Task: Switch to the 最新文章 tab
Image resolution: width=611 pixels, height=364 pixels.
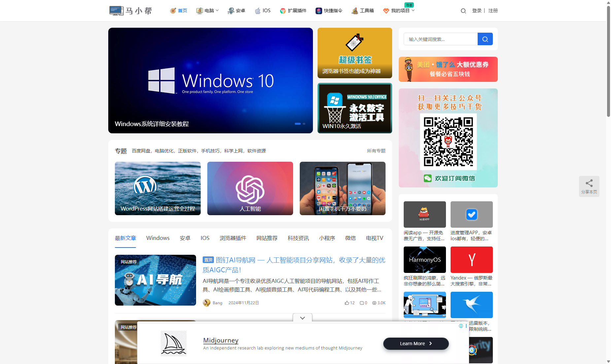Action: point(125,238)
